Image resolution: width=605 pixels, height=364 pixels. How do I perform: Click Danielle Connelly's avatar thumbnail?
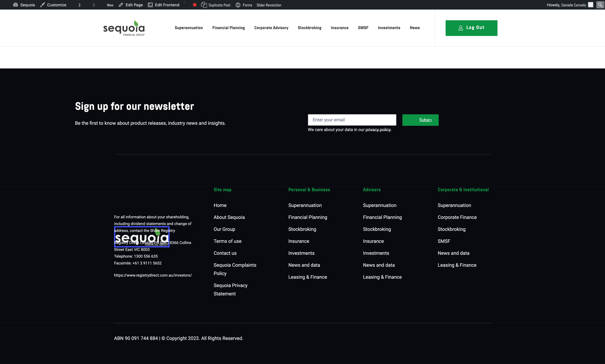tap(590, 5)
